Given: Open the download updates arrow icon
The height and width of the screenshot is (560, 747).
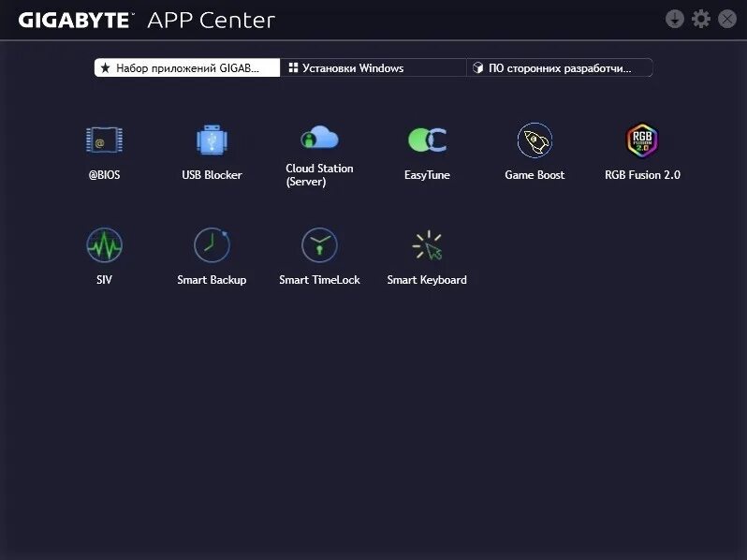Looking at the screenshot, I should (x=675, y=19).
